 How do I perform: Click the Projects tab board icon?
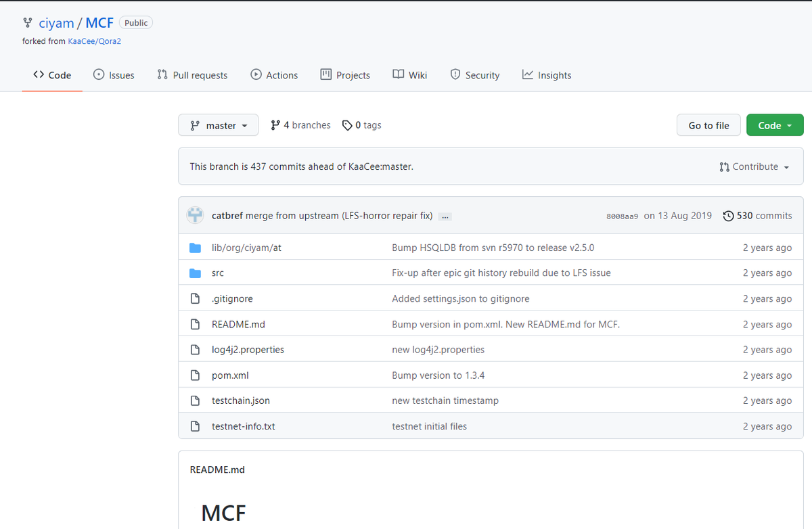(x=326, y=75)
